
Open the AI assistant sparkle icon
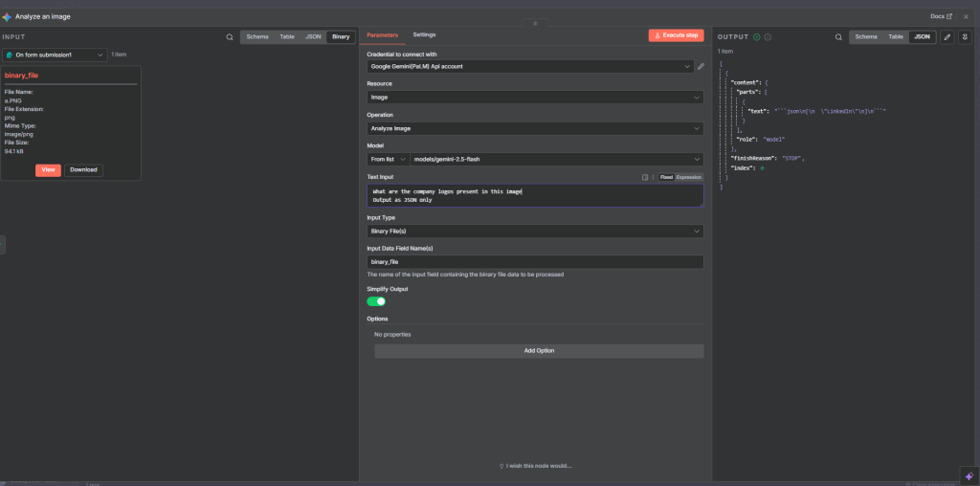pos(968,475)
